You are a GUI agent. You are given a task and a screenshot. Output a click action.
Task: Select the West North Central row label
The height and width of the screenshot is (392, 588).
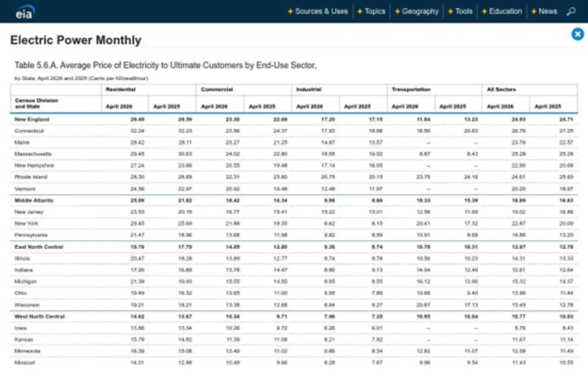point(40,317)
